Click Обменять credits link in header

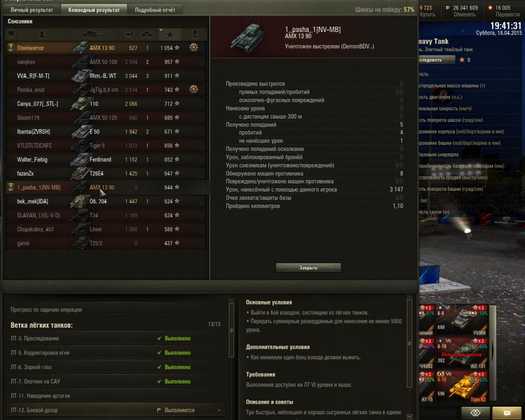(464, 14)
